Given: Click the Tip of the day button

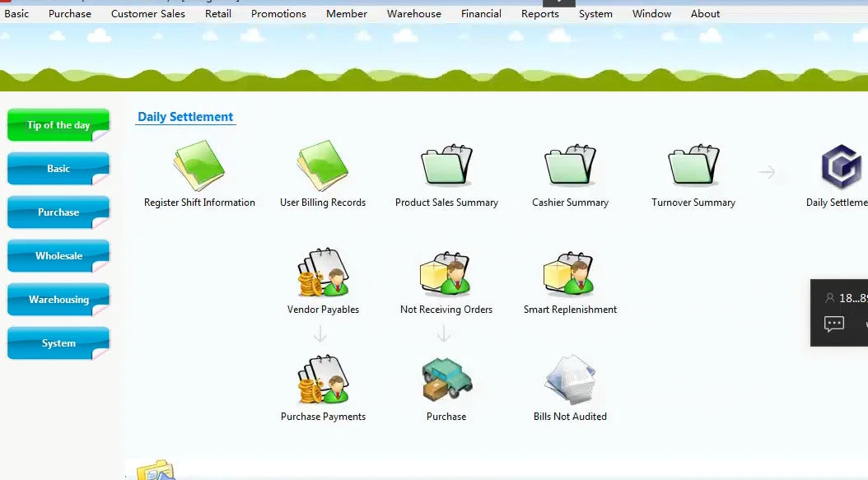Looking at the screenshot, I should point(58,124).
